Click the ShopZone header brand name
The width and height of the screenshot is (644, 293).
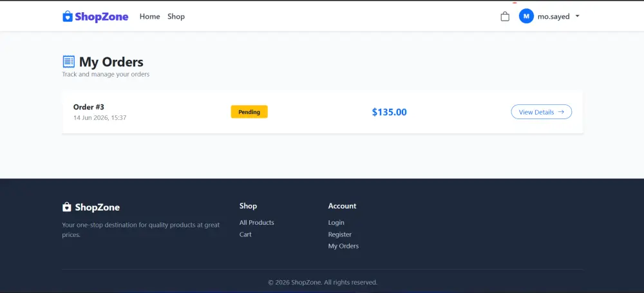(x=102, y=17)
